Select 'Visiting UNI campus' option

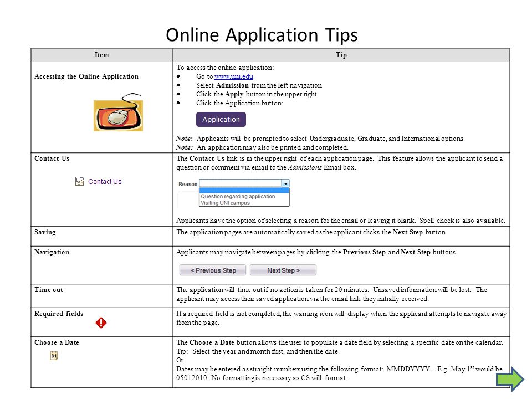225,203
